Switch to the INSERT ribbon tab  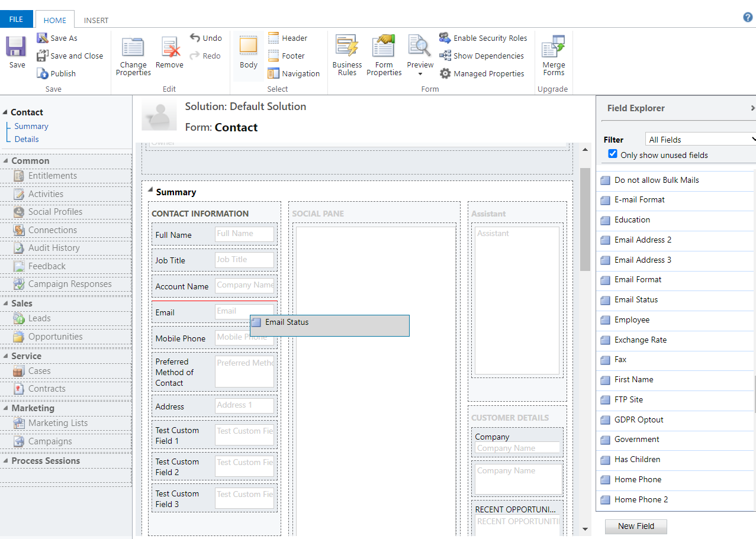[x=96, y=20]
